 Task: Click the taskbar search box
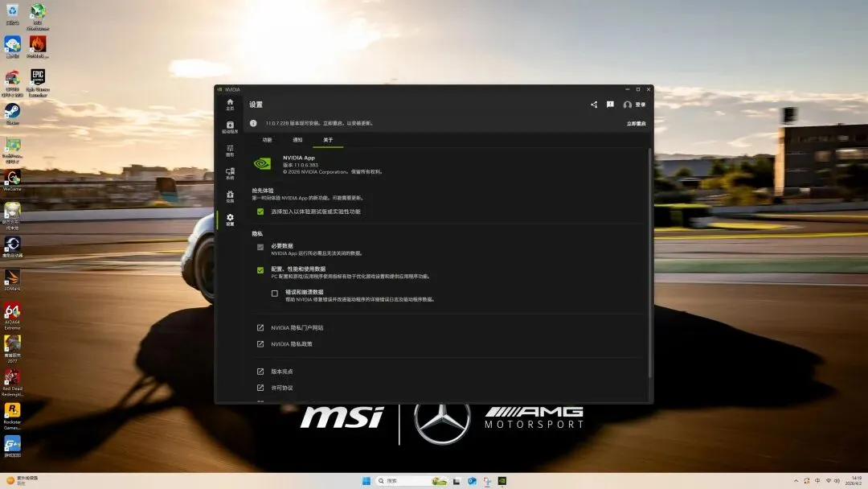coord(411,481)
